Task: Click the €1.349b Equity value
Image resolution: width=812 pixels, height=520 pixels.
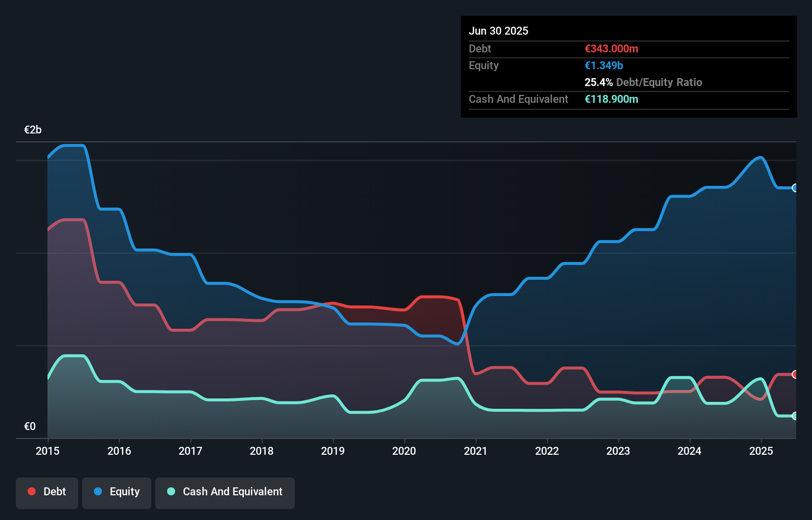Action: tap(603, 65)
